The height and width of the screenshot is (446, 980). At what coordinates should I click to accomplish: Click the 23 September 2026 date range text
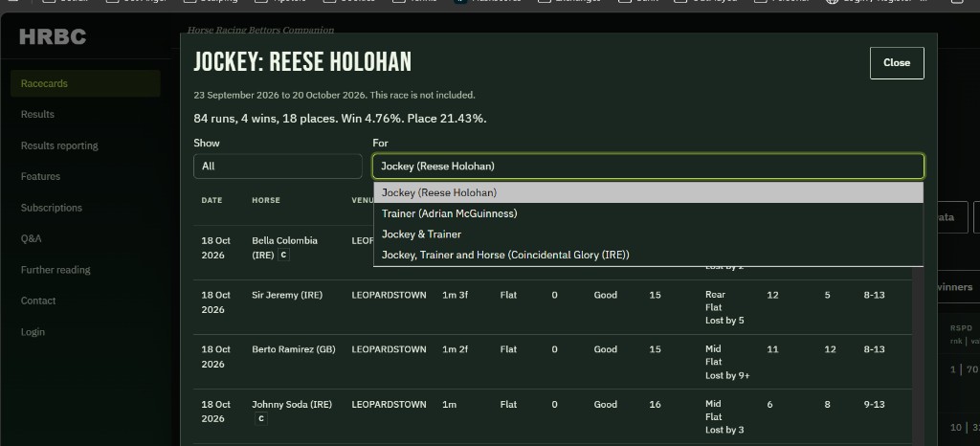click(334, 95)
